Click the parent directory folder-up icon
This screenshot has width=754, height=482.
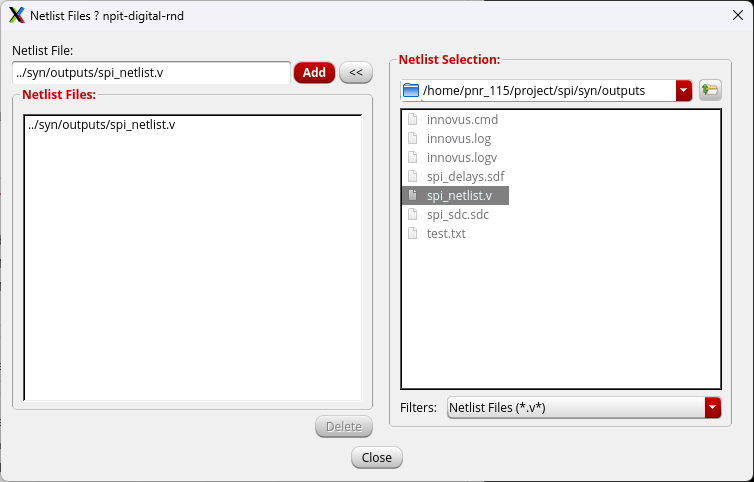(710, 90)
